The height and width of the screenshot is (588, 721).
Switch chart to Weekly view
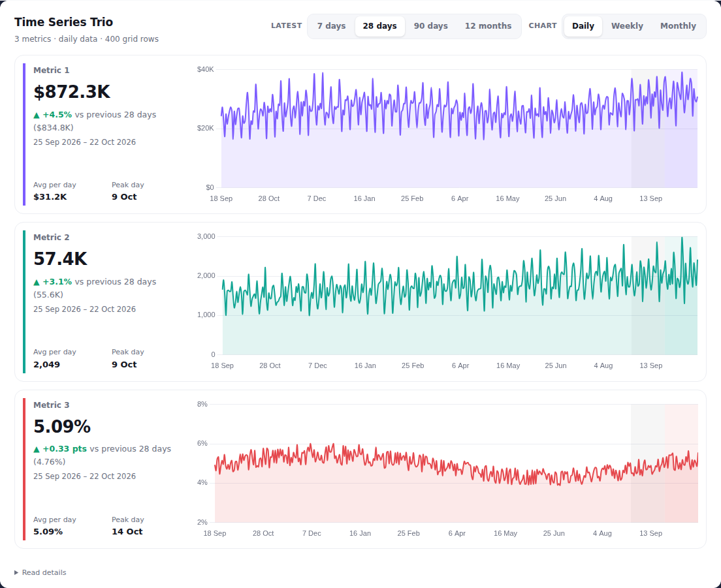click(x=627, y=26)
